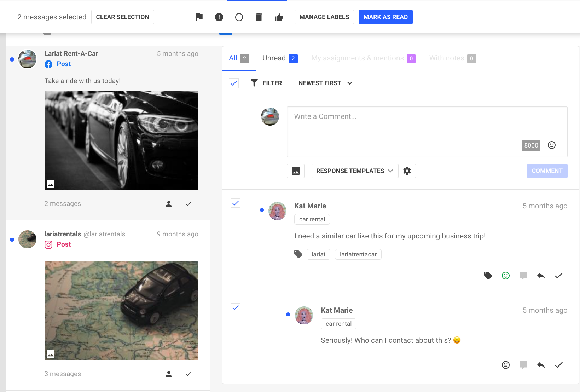The width and height of the screenshot is (580, 392).
Task: Click the Comment submit button
Action: (547, 171)
